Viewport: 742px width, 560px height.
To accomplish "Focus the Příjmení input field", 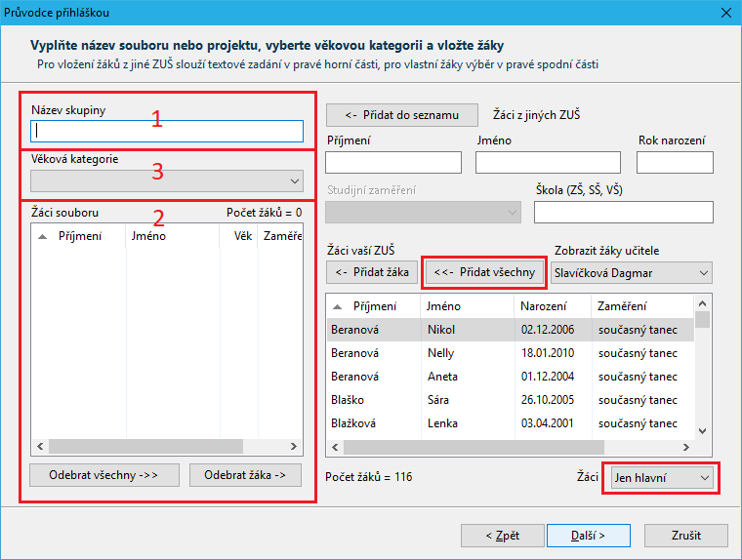I will click(392, 162).
